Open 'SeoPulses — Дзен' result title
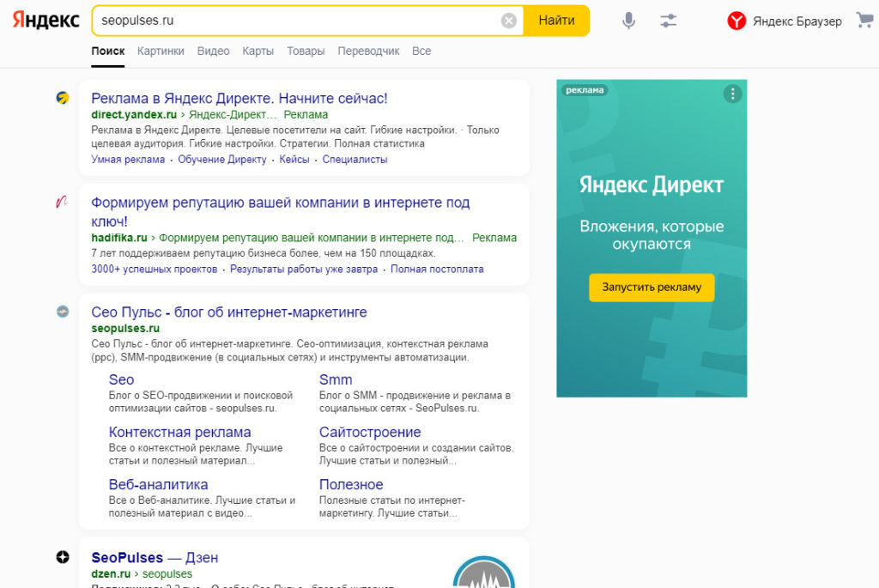This screenshot has width=879, height=588. [155, 558]
